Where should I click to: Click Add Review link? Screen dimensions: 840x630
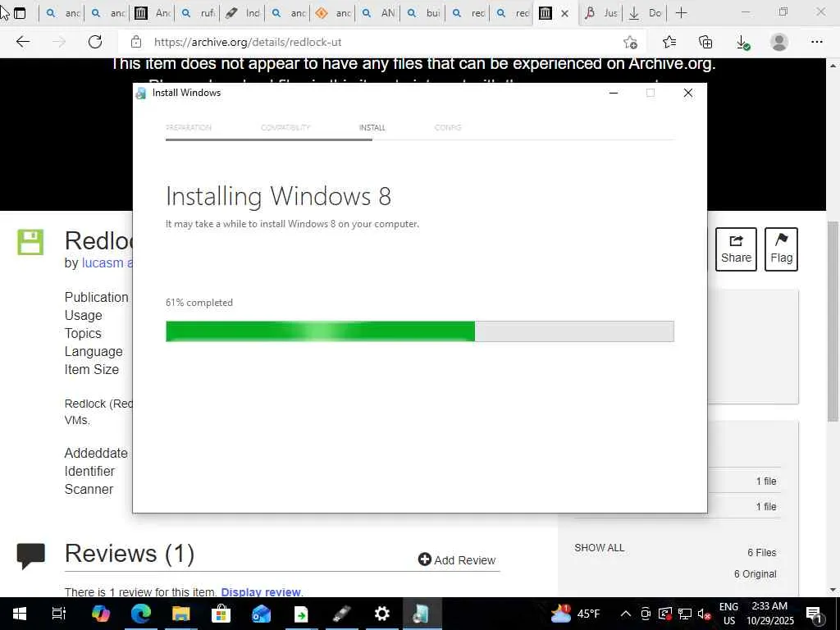coord(457,559)
